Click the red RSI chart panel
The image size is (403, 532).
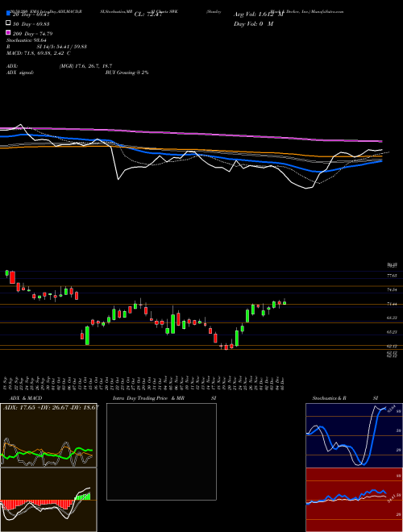pos(354,500)
